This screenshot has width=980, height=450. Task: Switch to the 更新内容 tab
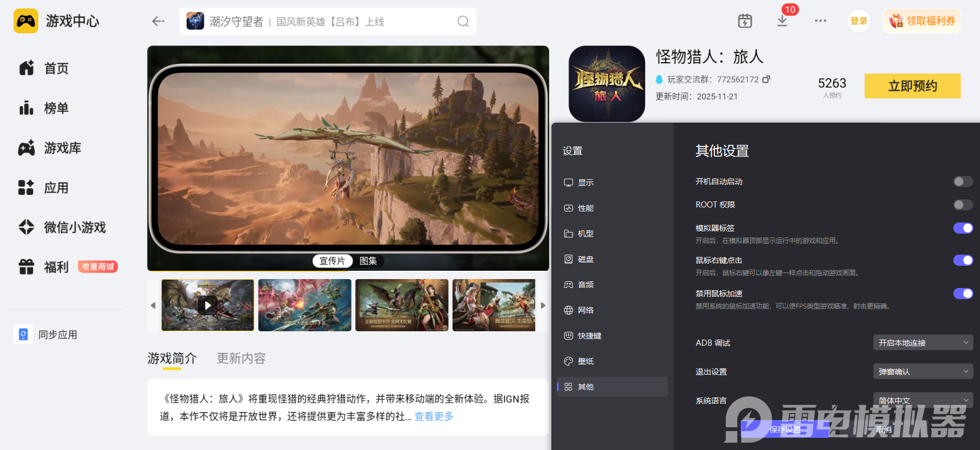242,358
